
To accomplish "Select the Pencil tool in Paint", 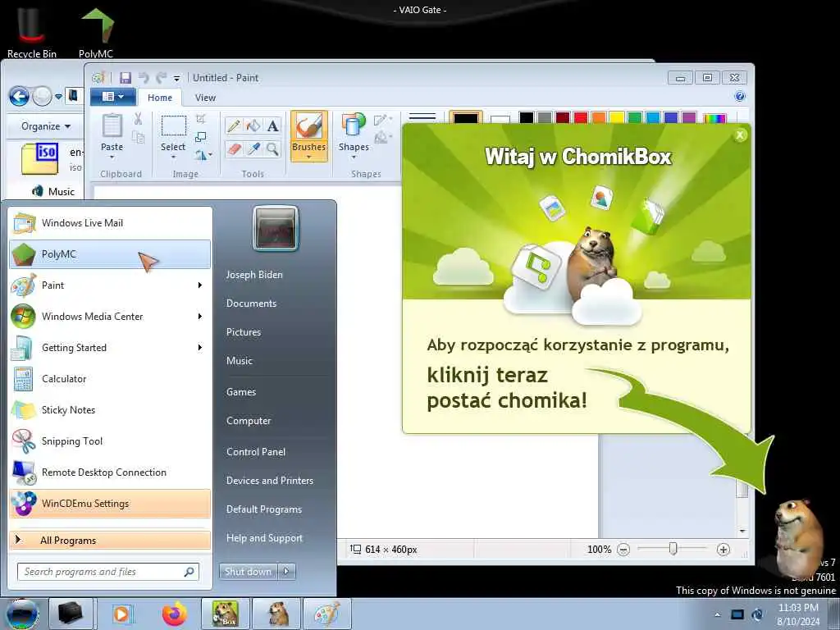I will coord(234,126).
